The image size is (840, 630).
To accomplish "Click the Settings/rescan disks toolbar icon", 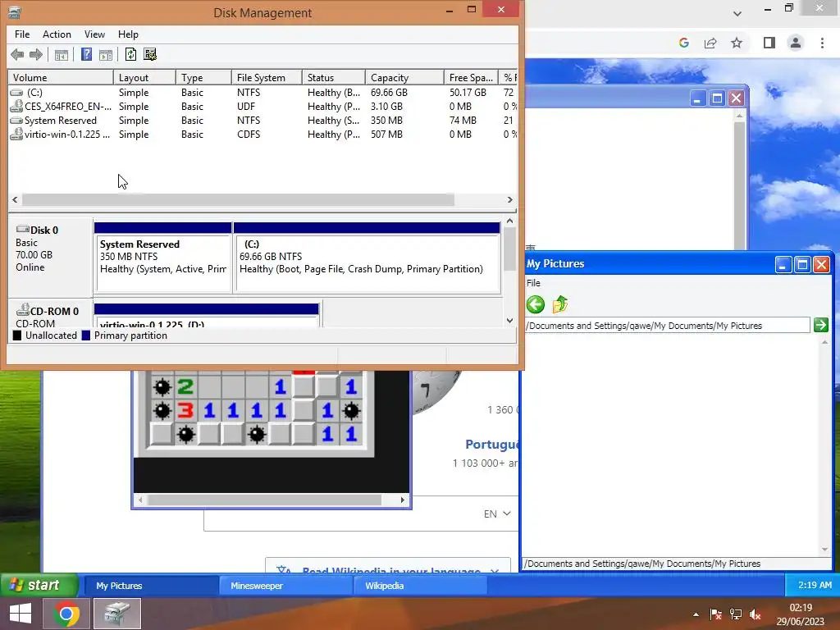I will point(150,54).
